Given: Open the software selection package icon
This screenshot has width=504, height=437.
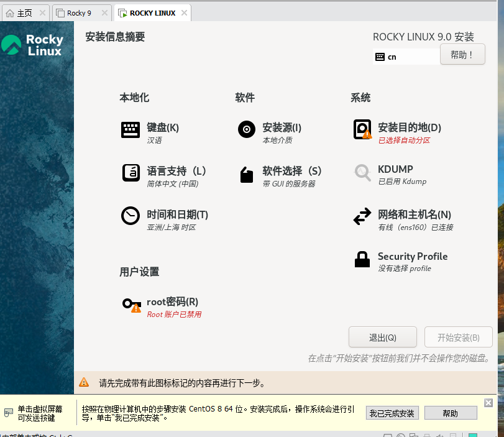Looking at the screenshot, I should pyautogui.click(x=247, y=175).
